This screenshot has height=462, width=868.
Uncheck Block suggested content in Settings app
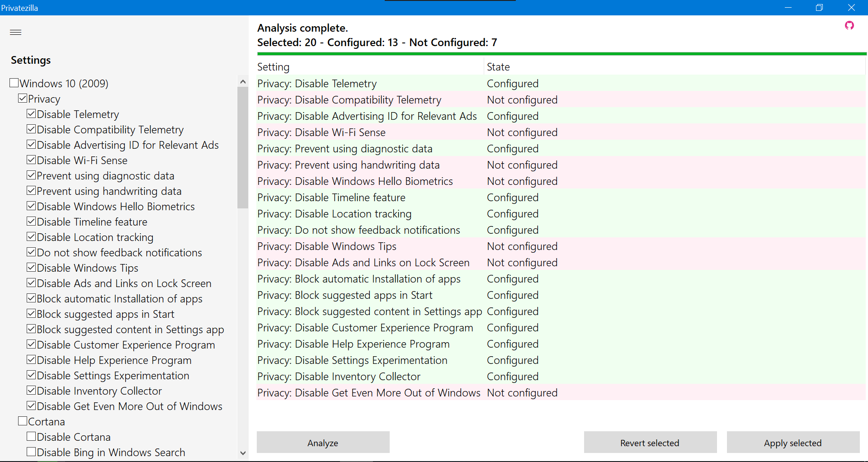click(x=31, y=329)
